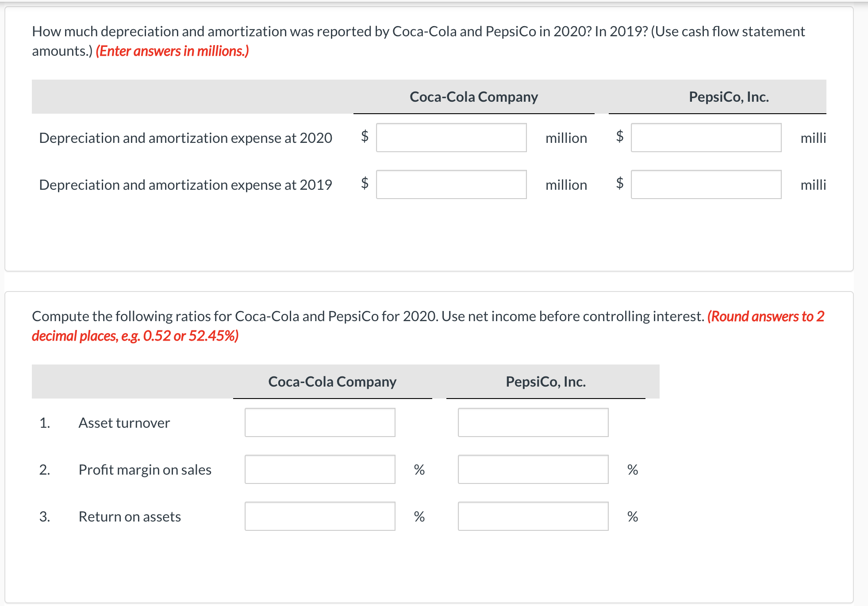Screen dimensions: 868x606
Task: Click the PepsiCo depreciation 2019 input field
Action: [x=706, y=185]
